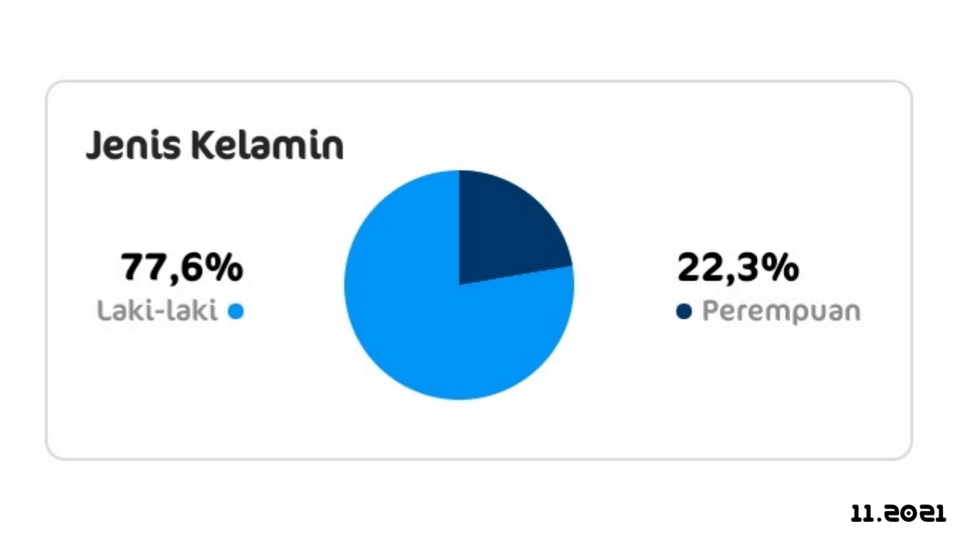Select the Laki-laki legend label
960x540 pixels.
(157, 310)
